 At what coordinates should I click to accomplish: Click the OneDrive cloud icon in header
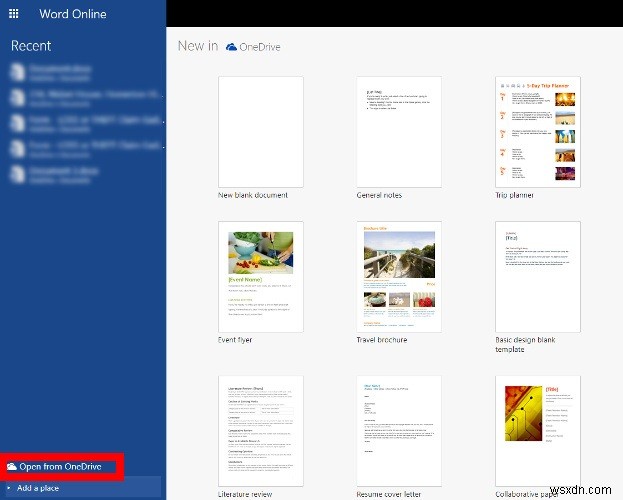pyautogui.click(x=231, y=47)
